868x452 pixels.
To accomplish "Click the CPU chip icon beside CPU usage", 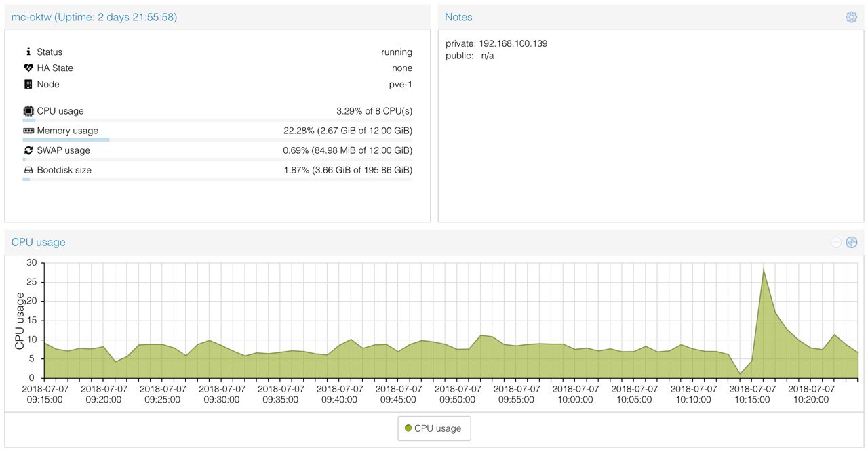I will coord(28,110).
